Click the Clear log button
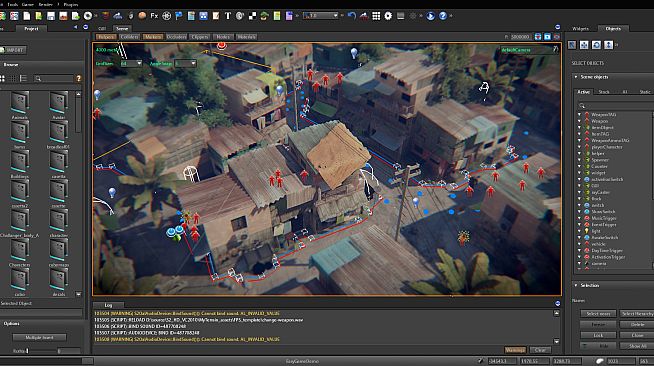Image resolution: width=654 pixels, height=366 pixels. [540, 350]
